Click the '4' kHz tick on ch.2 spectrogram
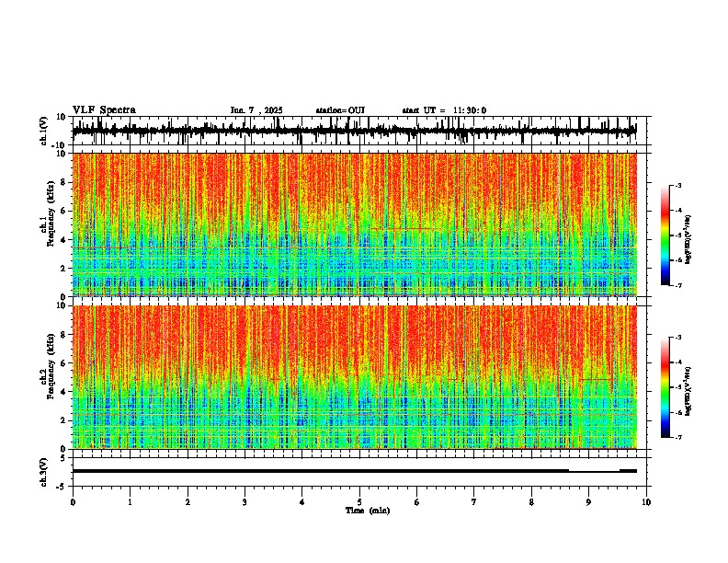Screen dimensions: 728x563 click(63, 392)
